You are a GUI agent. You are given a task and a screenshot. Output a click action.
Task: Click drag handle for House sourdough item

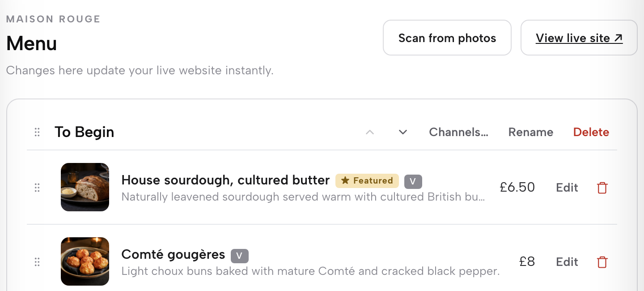click(x=37, y=188)
